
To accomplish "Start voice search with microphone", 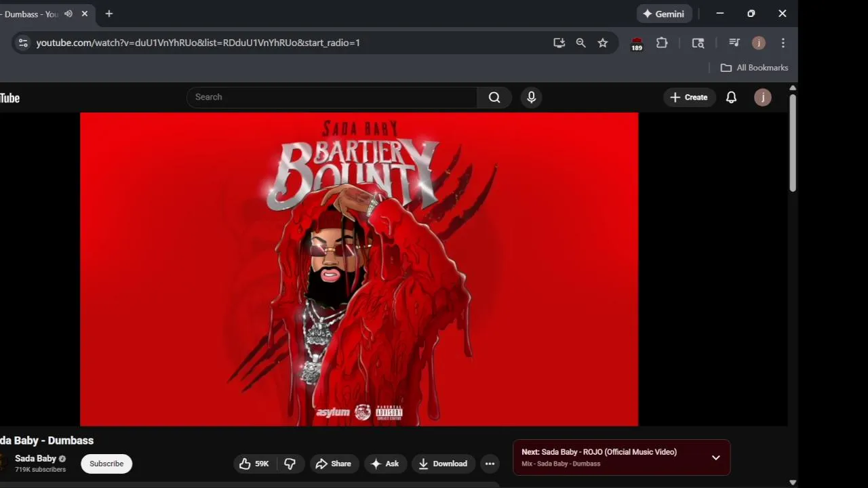I will pos(531,97).
